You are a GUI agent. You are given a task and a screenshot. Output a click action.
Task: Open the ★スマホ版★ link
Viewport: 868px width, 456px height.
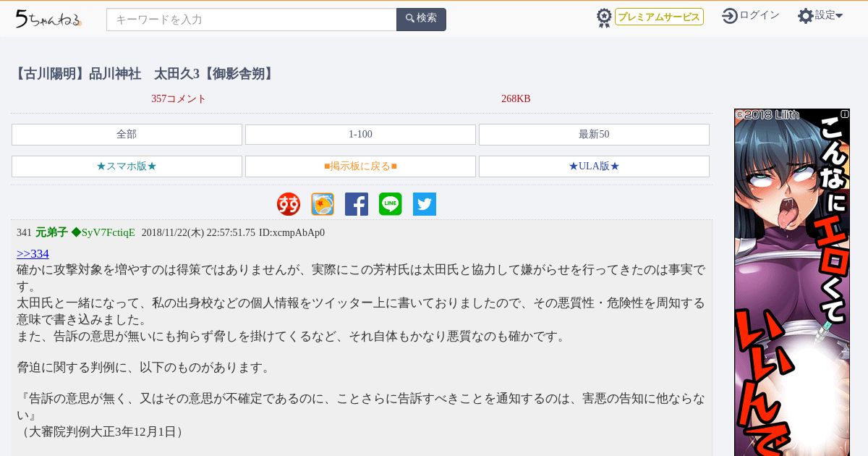127,166
